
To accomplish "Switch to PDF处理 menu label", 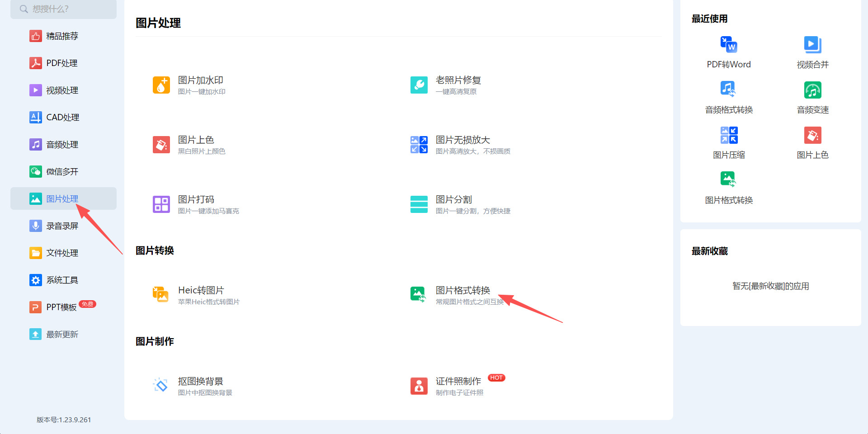I will pos(62,63).
